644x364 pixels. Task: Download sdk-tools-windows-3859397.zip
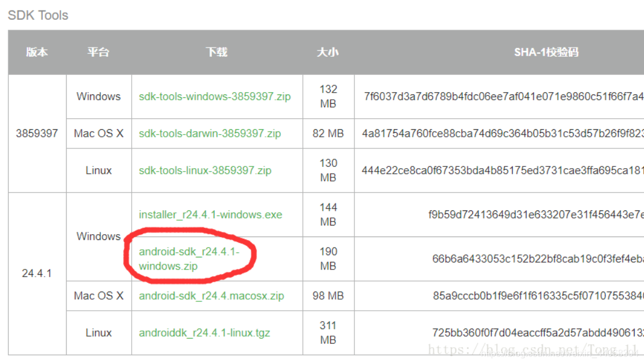coord(215,96)
